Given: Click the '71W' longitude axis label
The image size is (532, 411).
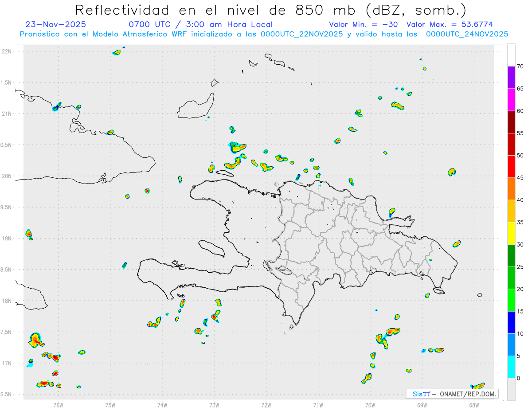Looking at the screenshot, I should tap(318, 405).
